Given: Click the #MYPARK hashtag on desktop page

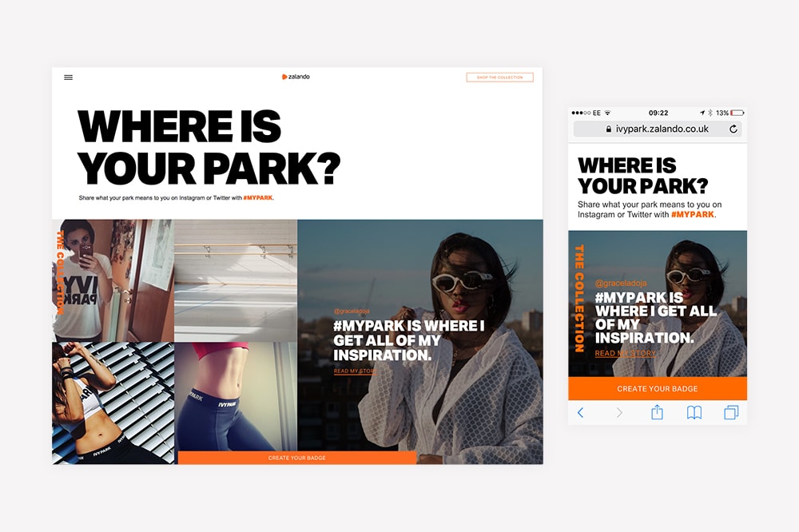Looking at the screenshot, I should 258,198.
